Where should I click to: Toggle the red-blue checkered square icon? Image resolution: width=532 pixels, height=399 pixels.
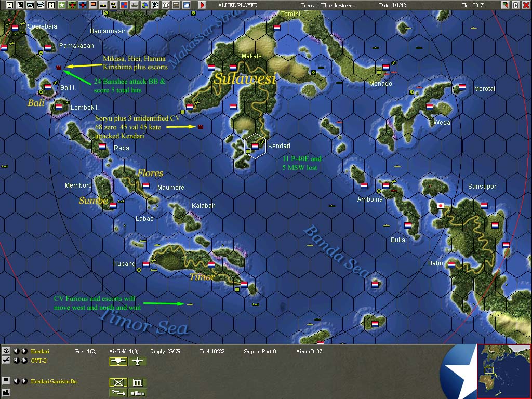[124, 5]
